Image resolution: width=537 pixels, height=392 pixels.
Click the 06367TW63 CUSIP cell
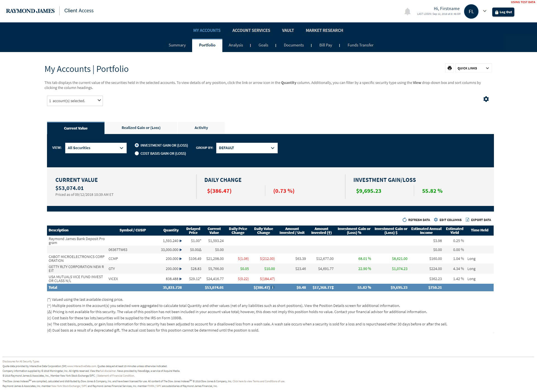[x=118, y=250]
